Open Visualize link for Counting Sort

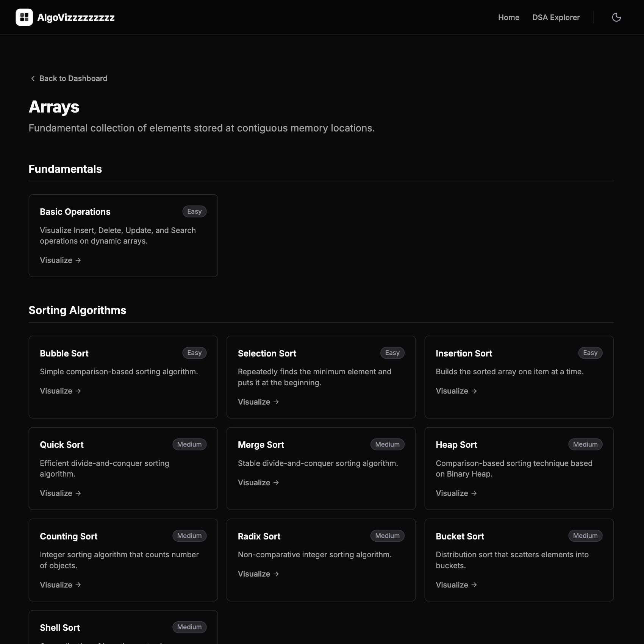pos(61,585)
